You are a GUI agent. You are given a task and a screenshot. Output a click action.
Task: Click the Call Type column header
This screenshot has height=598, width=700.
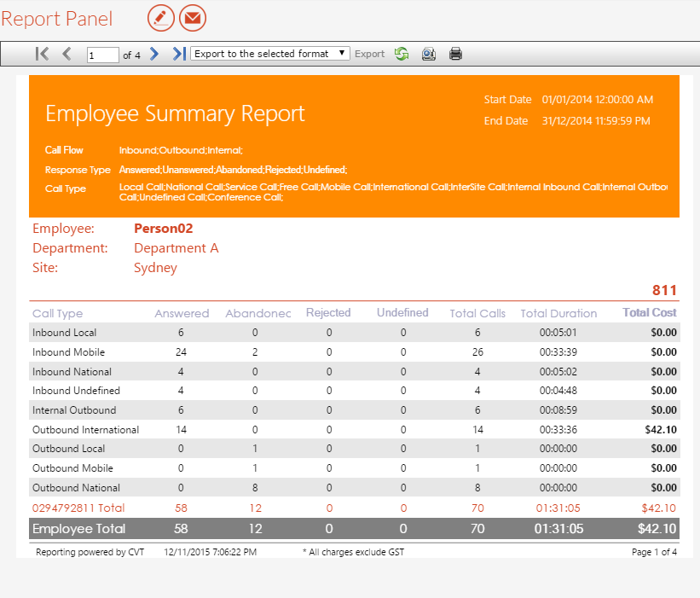click(57, 313)
